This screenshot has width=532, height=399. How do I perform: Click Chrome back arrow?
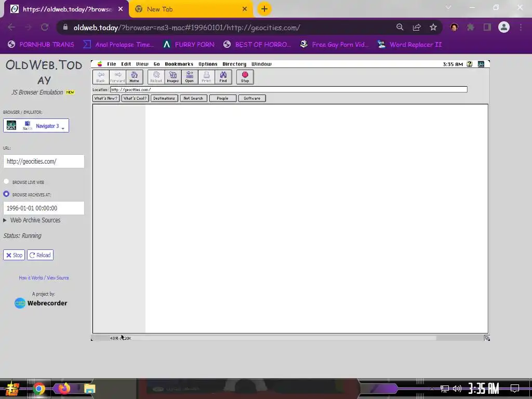coord(11,28)
